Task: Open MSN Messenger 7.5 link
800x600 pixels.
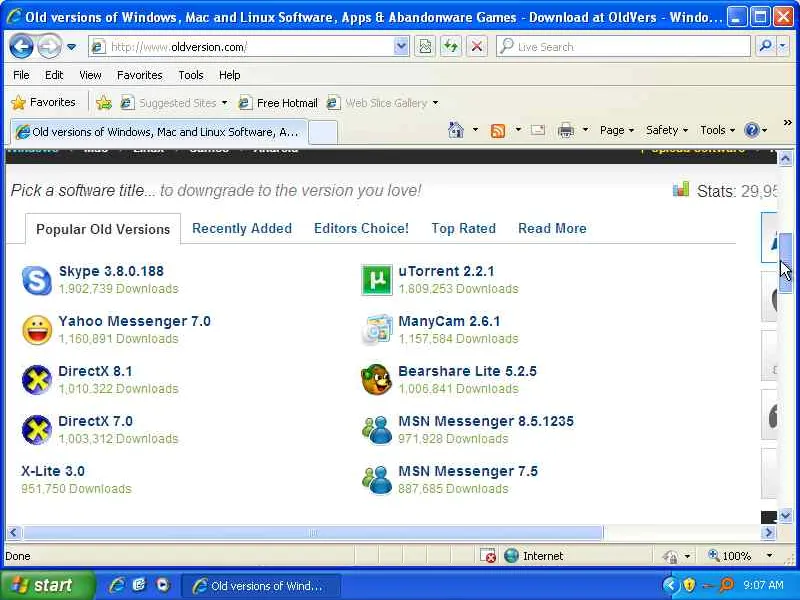Action: (x=468, y=471)
